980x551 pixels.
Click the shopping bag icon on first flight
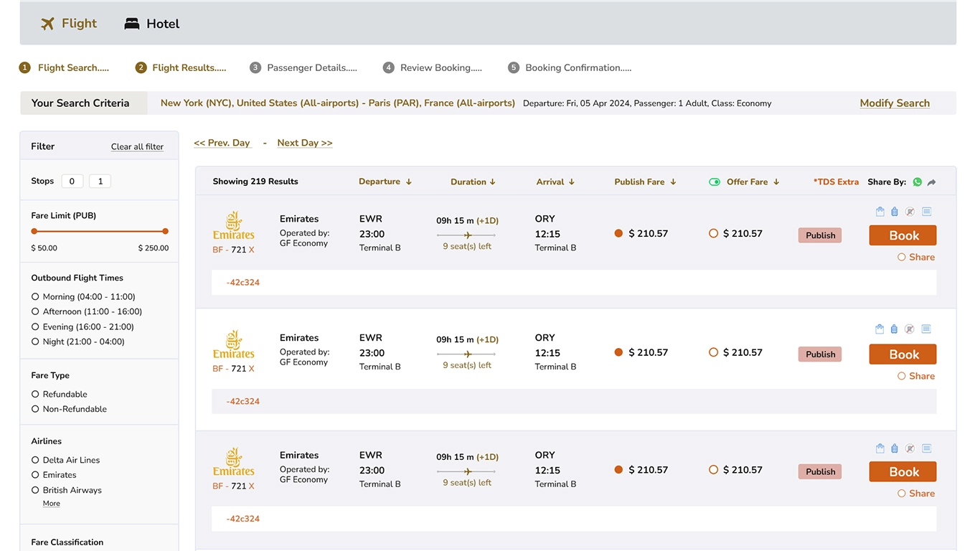point(880,212)
